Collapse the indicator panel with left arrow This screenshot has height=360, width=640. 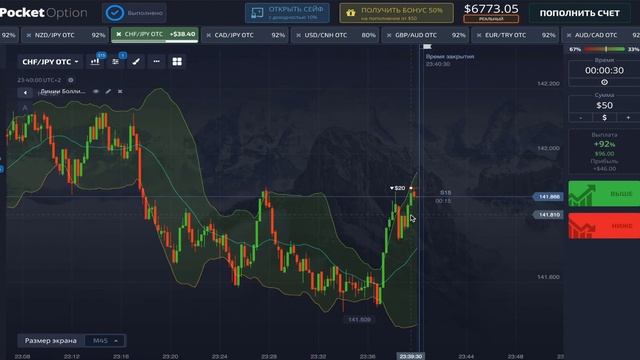(x=25, y=93)
